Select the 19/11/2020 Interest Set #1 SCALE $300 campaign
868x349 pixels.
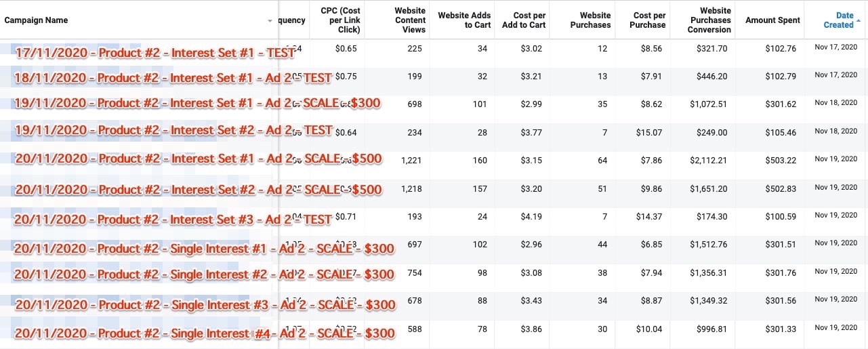(x=197, y=103)
